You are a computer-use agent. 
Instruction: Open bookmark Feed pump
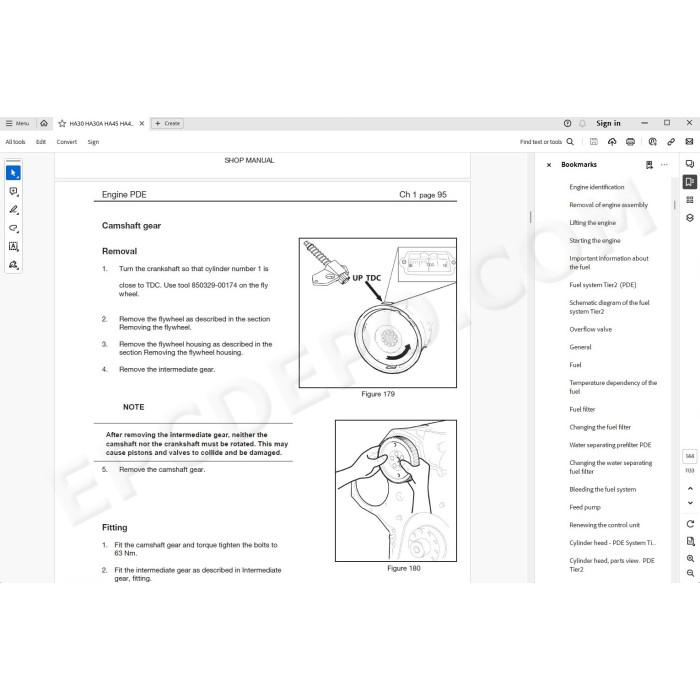click(585, 507)
